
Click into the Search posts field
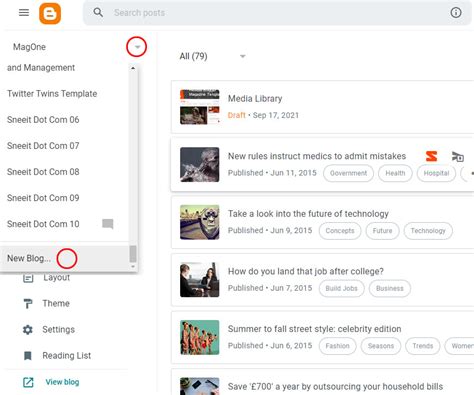pos(277,13)
